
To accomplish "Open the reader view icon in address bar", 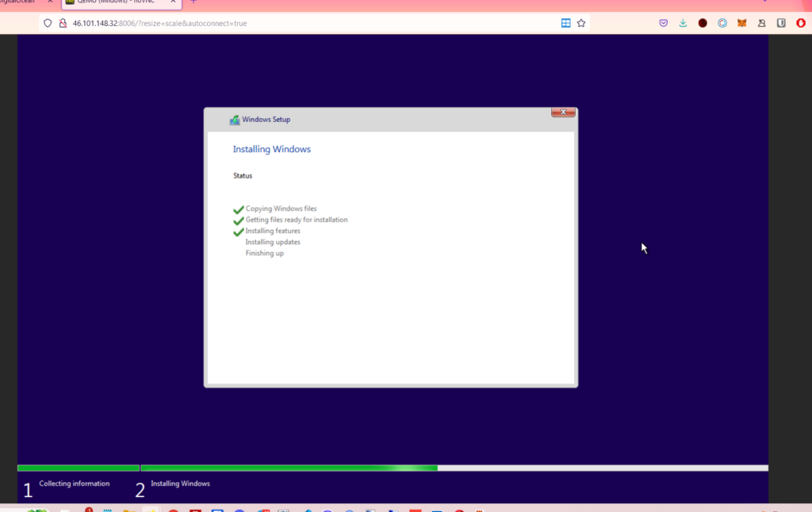I will (x=565, y=23).
